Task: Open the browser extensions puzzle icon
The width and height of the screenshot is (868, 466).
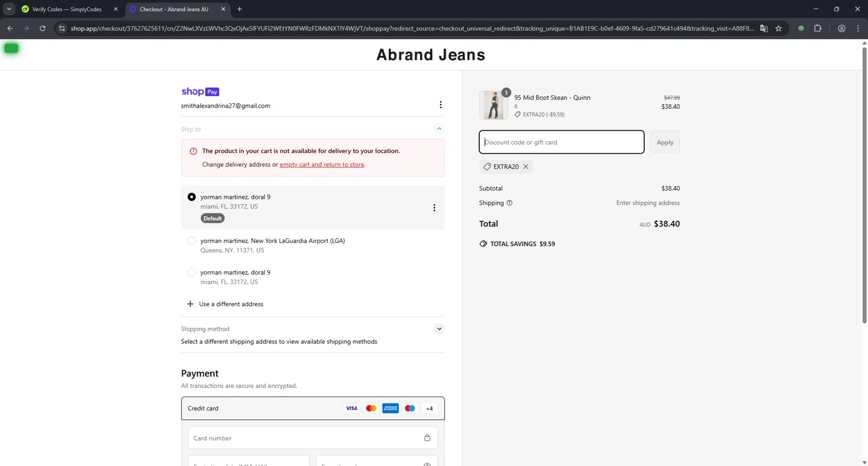Action: 818,28
